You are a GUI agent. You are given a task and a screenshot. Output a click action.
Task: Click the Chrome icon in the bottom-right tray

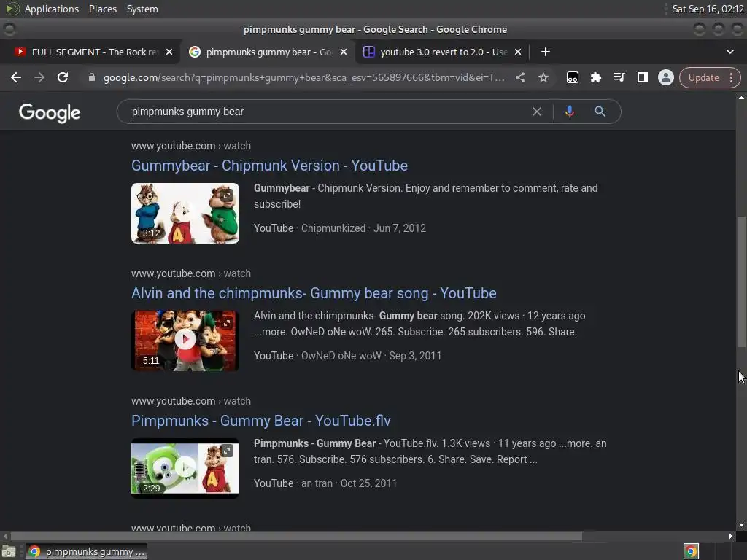click(x=691, y=551)
